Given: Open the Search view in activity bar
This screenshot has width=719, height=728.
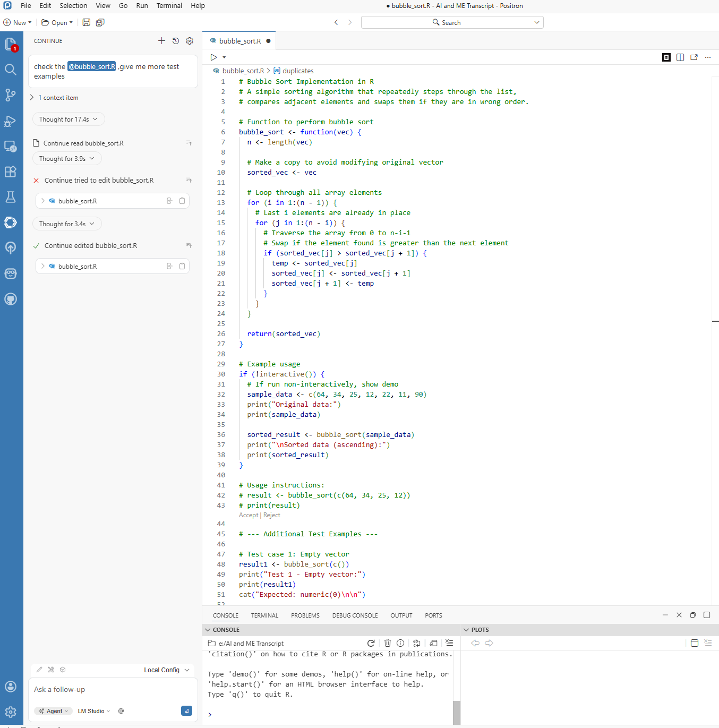Looking at the screenshot, I should click(10, 70).
